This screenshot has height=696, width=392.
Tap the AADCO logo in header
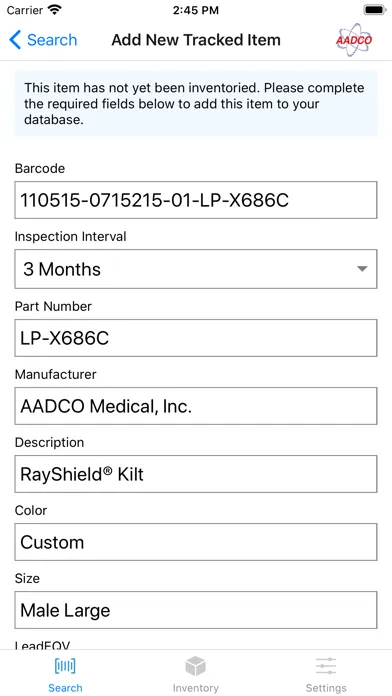coord(354,40)
